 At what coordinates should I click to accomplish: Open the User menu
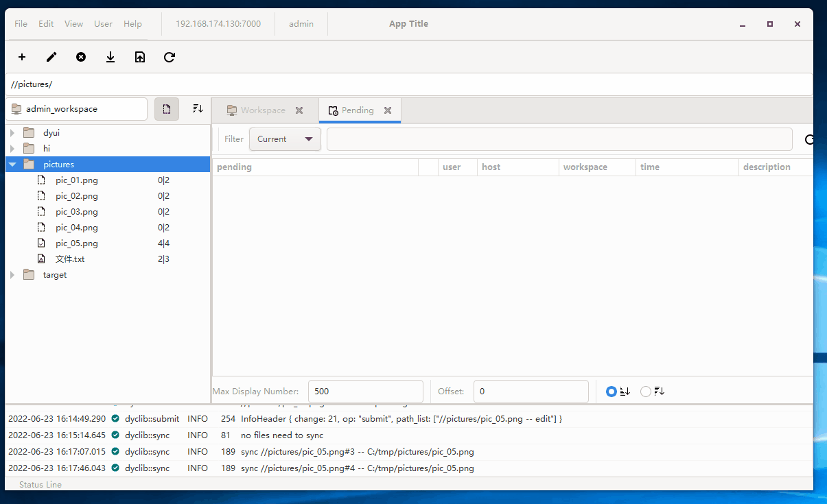pyautogui.click(x=103, y=24)
